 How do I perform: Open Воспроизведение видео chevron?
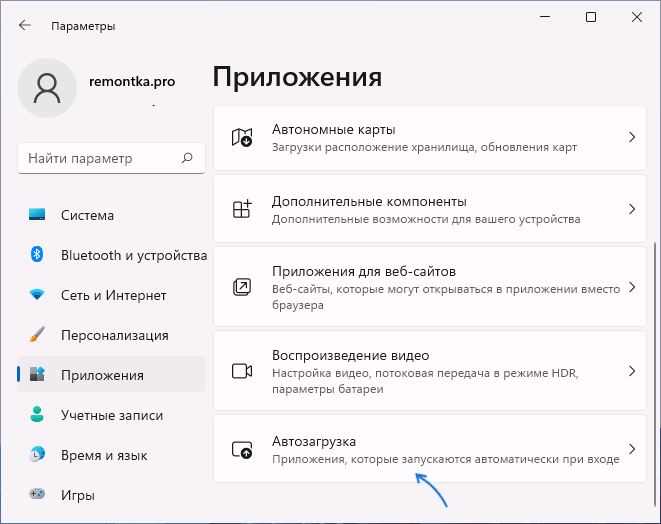click(x=632, y=371)
